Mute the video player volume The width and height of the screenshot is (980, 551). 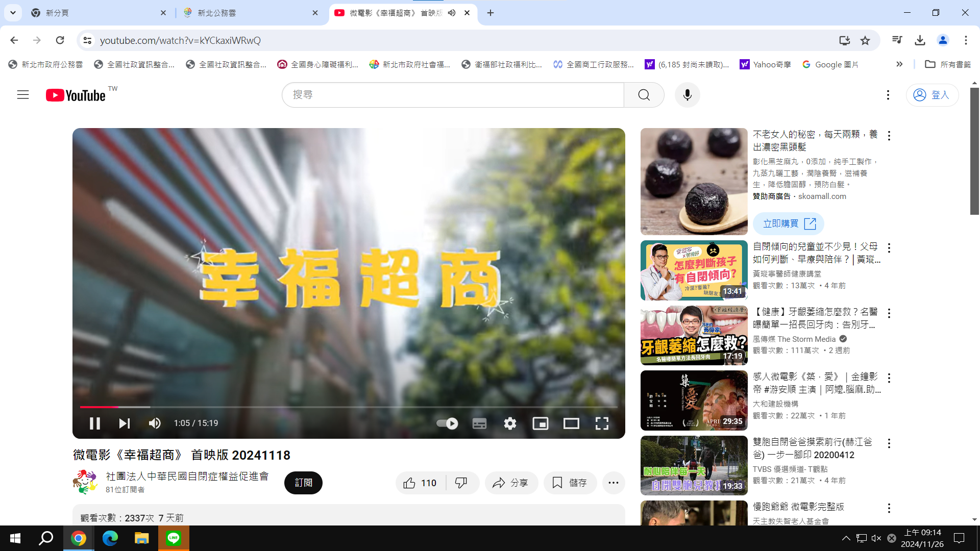[155, 423]
